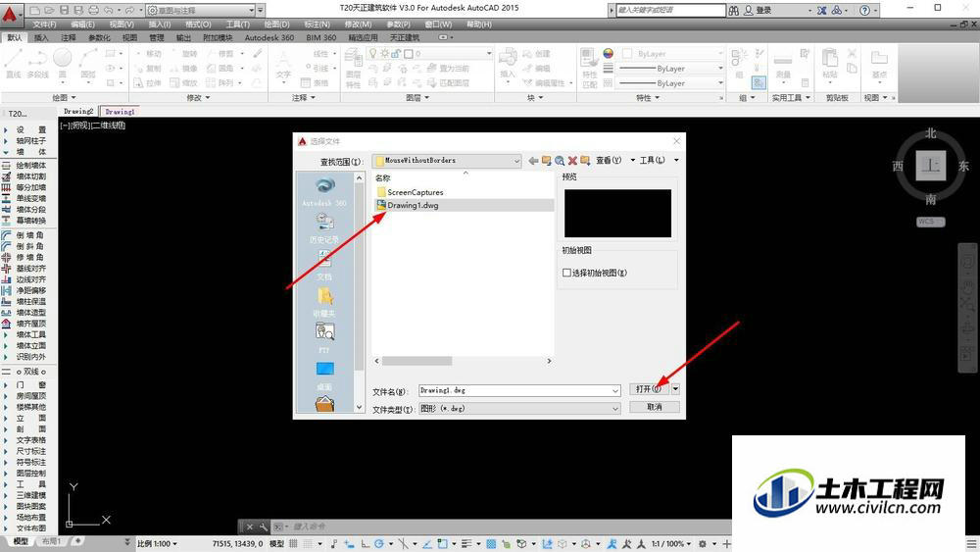Click the black preview thumbnail in dialog
980x552 pixels.
click(x=617, y=213)
